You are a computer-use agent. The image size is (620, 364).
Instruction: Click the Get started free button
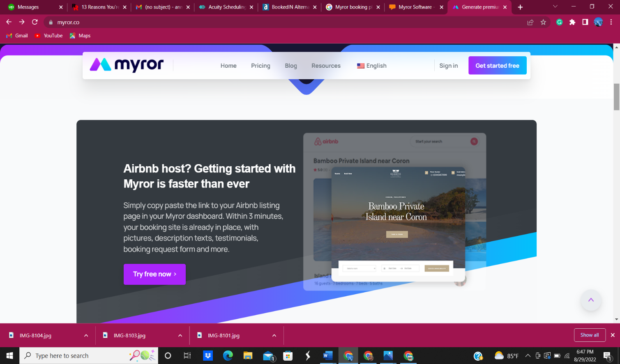[497, 66]
